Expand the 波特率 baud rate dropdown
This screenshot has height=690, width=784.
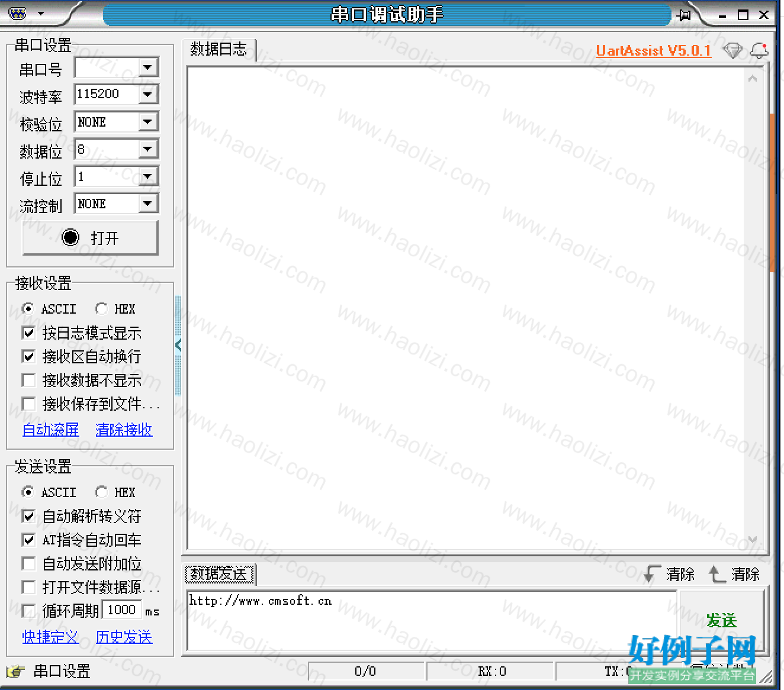tap(148, 94)
